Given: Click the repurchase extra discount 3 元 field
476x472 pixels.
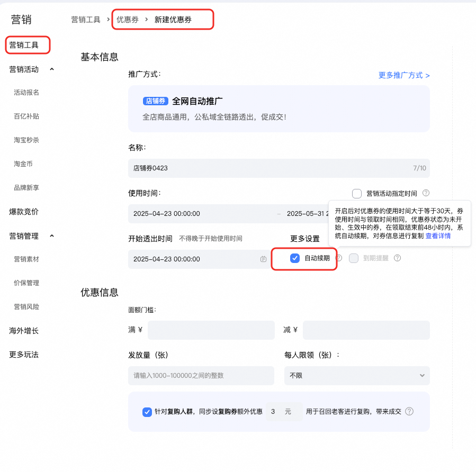Looking at the screenshot, I should pos(284,412).
